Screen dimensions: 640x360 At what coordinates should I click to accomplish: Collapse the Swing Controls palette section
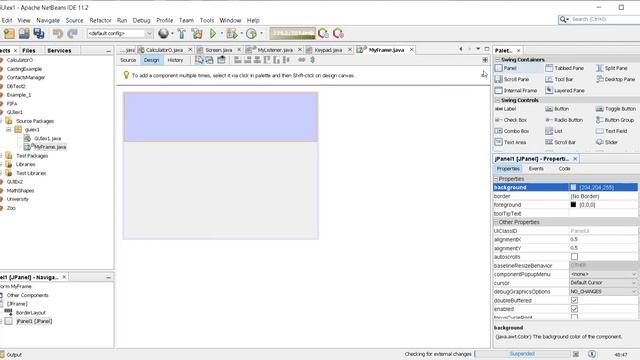tap(498, 100)
